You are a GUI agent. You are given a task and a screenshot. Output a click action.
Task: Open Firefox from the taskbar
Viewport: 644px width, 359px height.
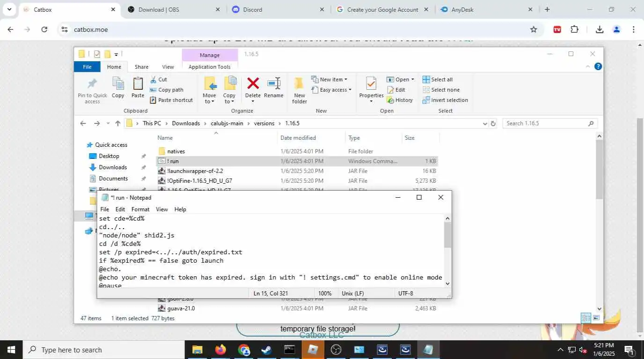coord(220,350)
